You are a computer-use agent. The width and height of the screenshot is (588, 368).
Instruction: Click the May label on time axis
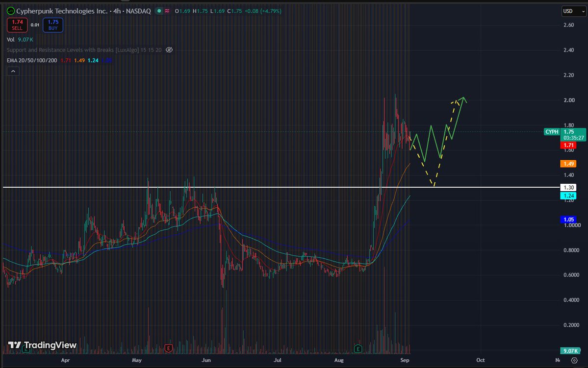coord(137,360)
